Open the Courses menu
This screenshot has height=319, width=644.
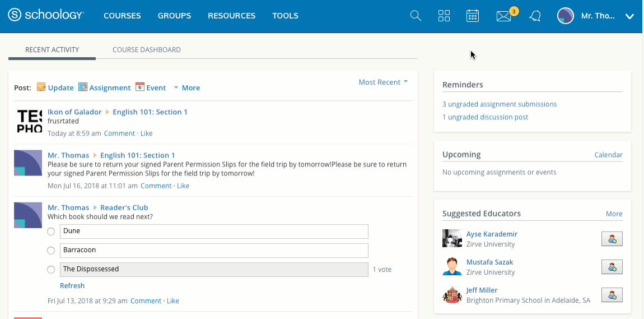pos(122,16)
